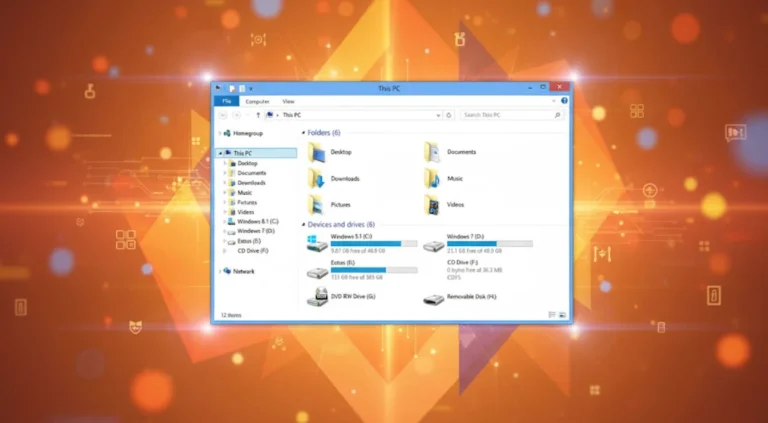Select Documents in the navigation tree

click(252, 173)
